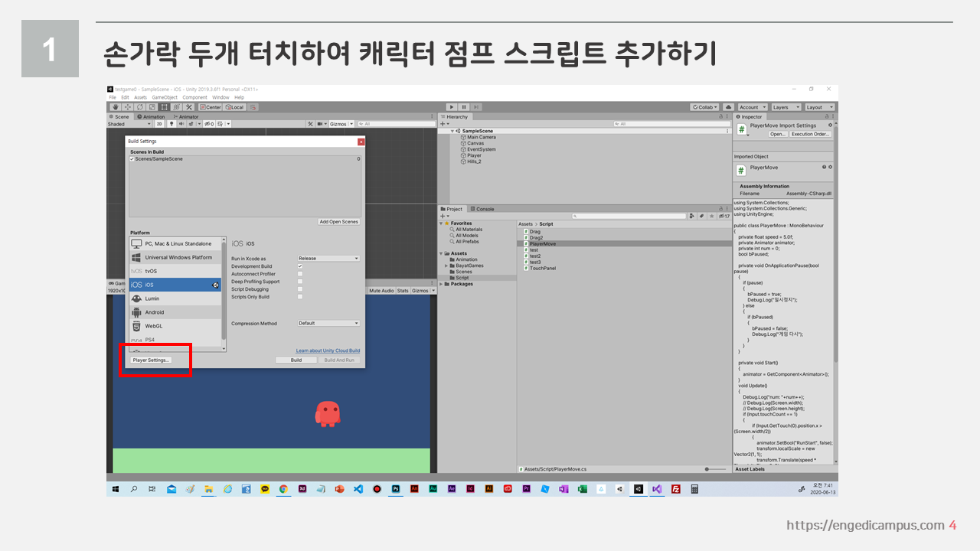This screenshot has height=551, width=980.
Task: Select the Rotate tool in Unity toolbar
Action: tap(139, 107)
